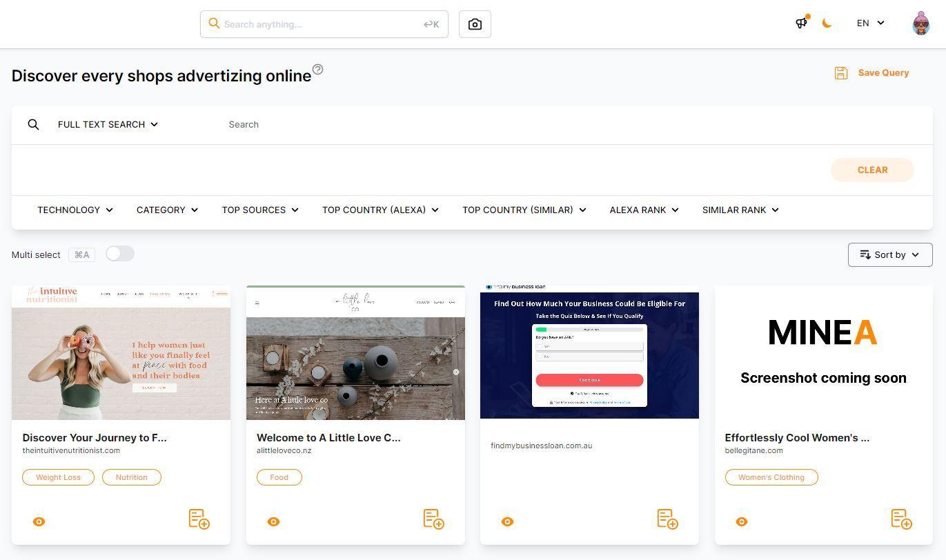946x560 pixels.
Task: Click the help question mark icon
Action: pyautogui.click(x=317, y=69)
